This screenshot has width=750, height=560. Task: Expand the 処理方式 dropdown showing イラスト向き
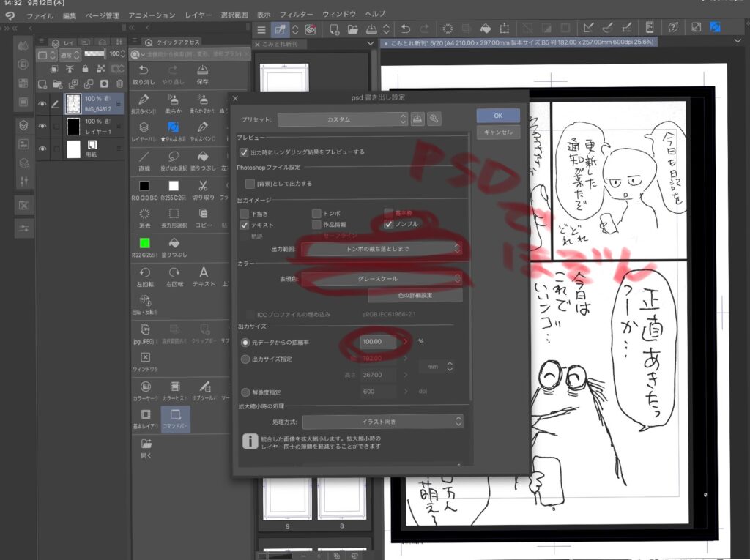382,422
